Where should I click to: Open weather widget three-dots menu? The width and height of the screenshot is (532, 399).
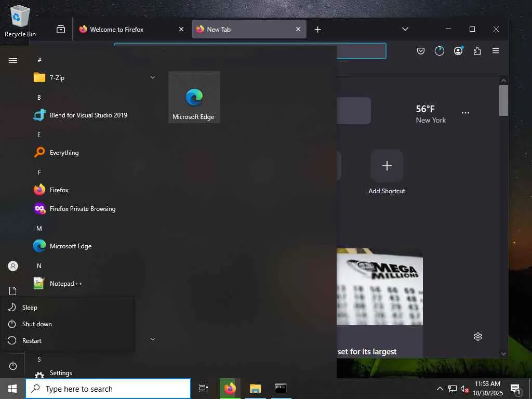pyautogui.click(x=465, y=113)
